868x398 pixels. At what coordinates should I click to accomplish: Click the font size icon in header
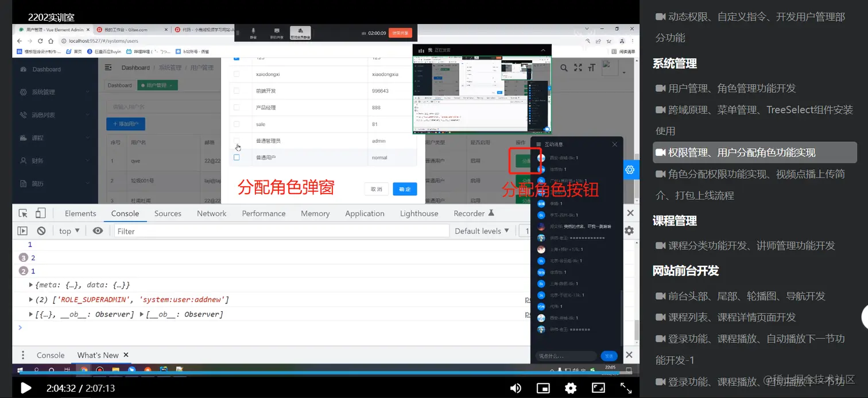pyautogui.click(x=592, y=68)
